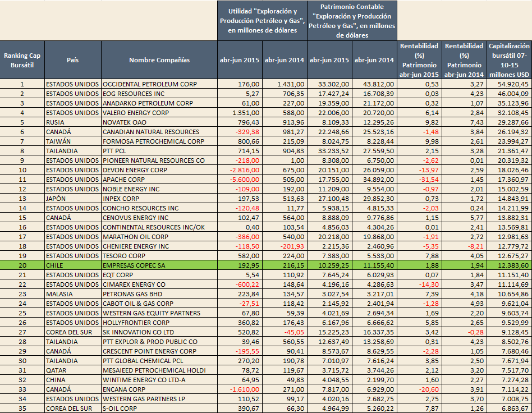This screenshot has width=532, height=413.
Task: Click 'CABOT OIL & GAS CORP' cell
Action: coord(159,304)
